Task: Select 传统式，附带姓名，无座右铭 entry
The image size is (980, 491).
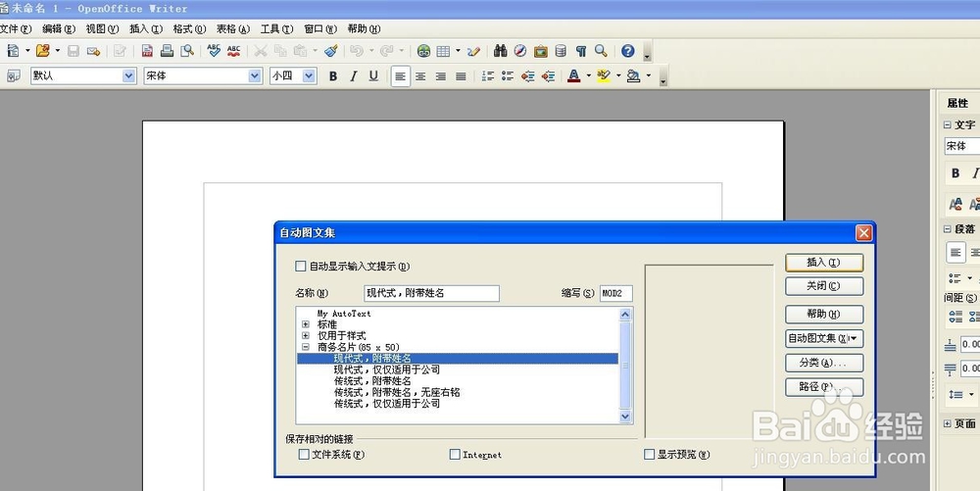Action: coord(397,392)
